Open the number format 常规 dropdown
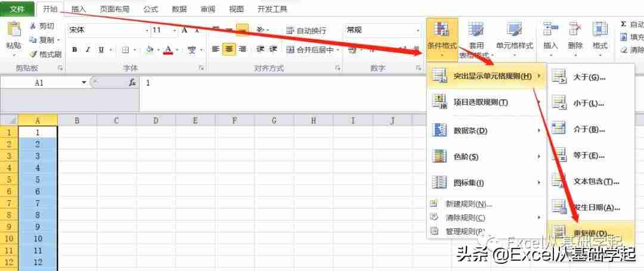 pos(419,30)
